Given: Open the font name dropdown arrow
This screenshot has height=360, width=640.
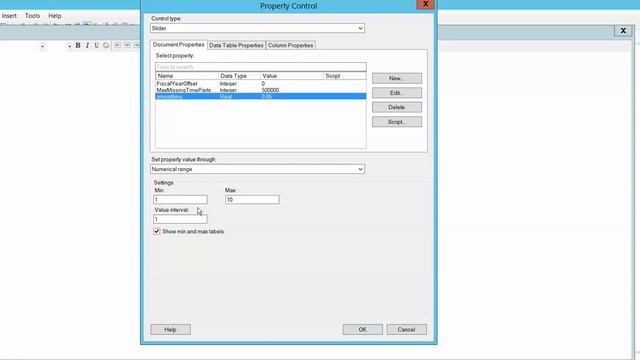Looking at the screenshot, I should tap(42, 46).
